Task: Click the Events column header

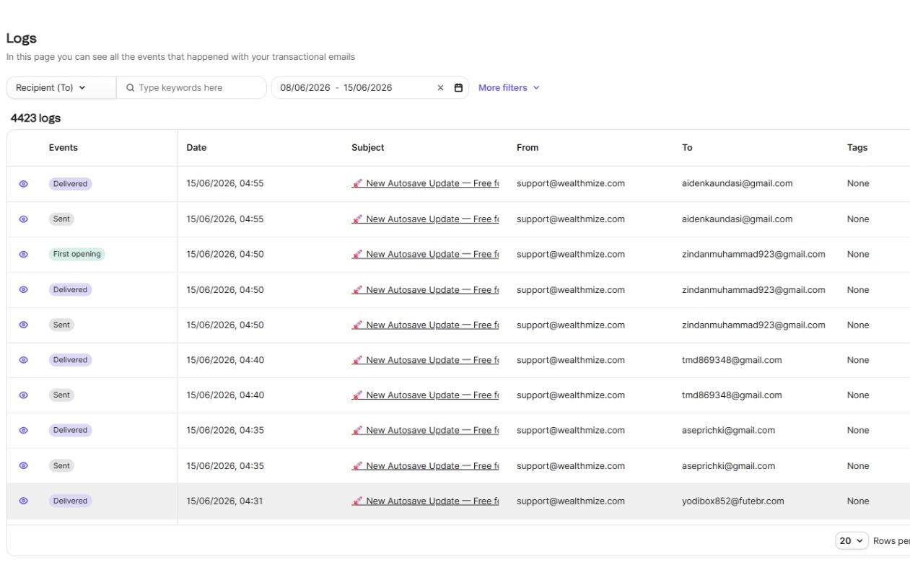Action: click(x=64, y=148)
